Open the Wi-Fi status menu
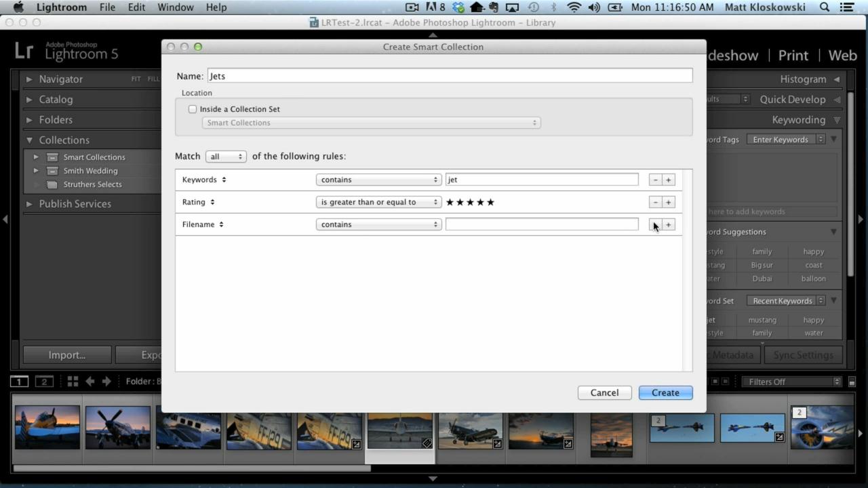Screen dimensions: 868x488 click(x=574, y=7)
